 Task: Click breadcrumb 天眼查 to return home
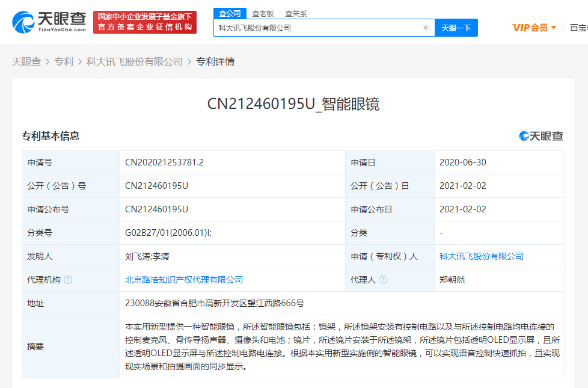(26, 61)
